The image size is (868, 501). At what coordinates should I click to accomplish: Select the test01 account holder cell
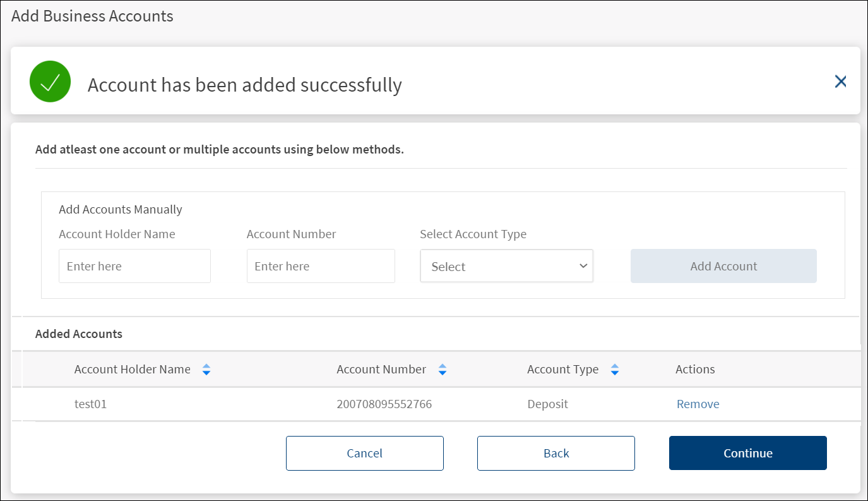click(91, 404)
